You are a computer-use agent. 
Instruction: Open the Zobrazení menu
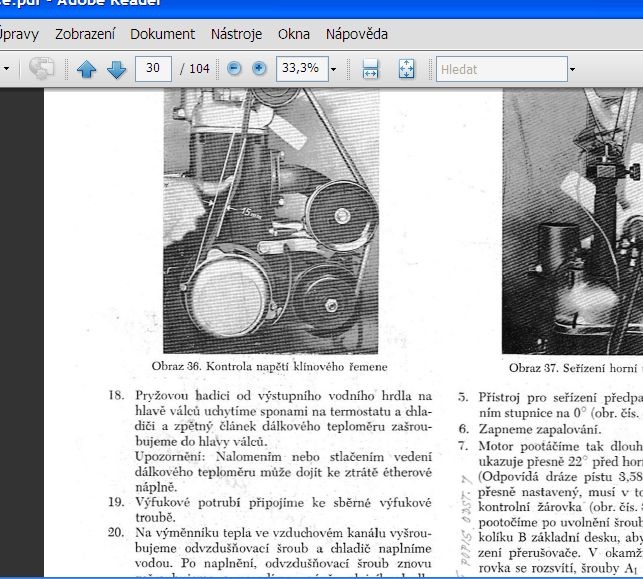tap(83, 34)
